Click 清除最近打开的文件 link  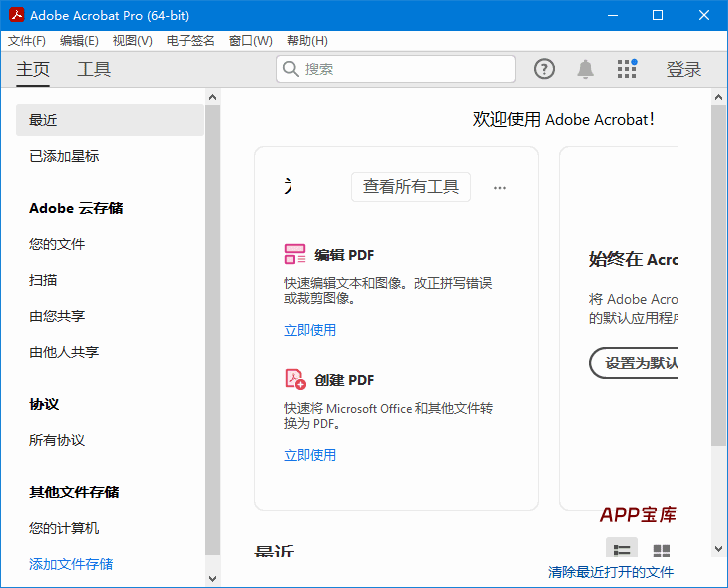pos(611,572)
